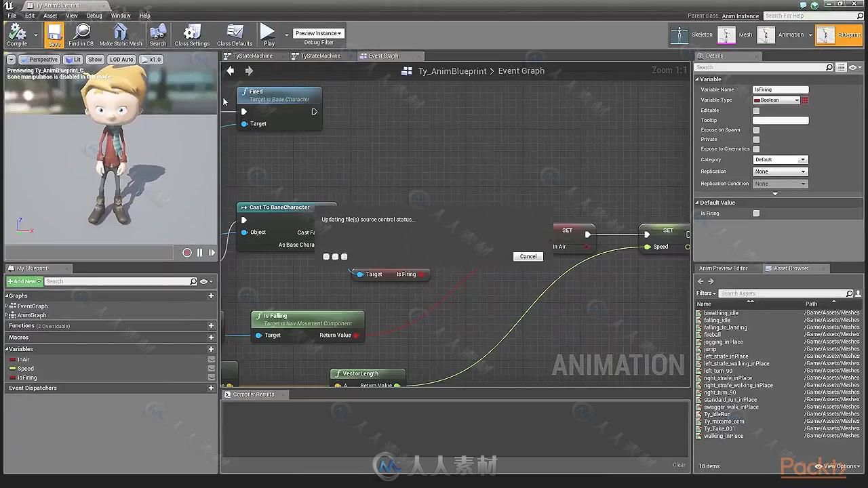
Task: Collapse the Default Value section
Action: [696, 203]
